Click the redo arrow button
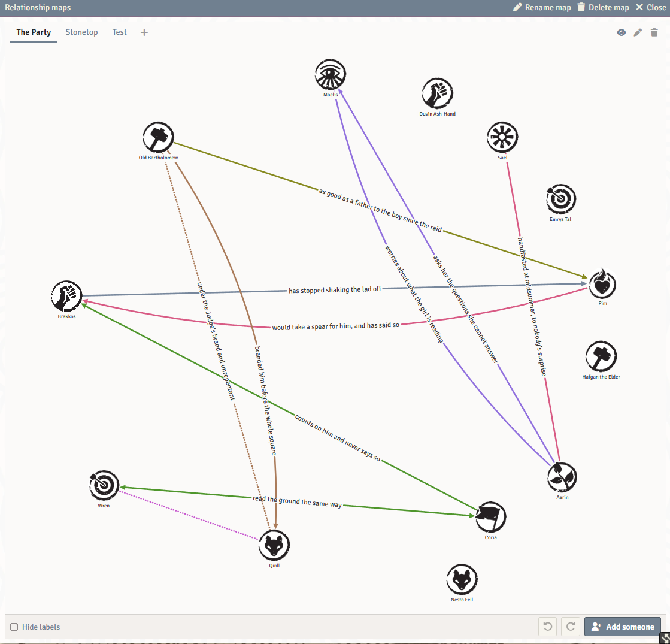Screen dimensions: 670x644 (571, 627)
